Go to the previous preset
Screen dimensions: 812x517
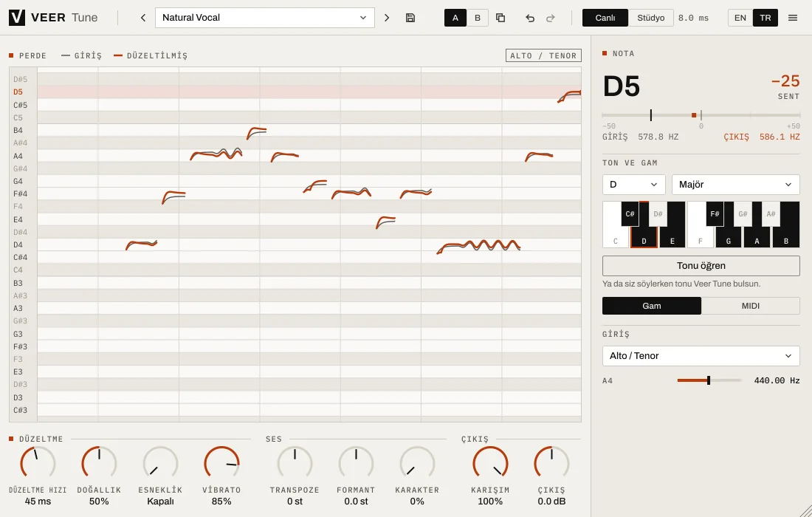click(x=143, y=18)
